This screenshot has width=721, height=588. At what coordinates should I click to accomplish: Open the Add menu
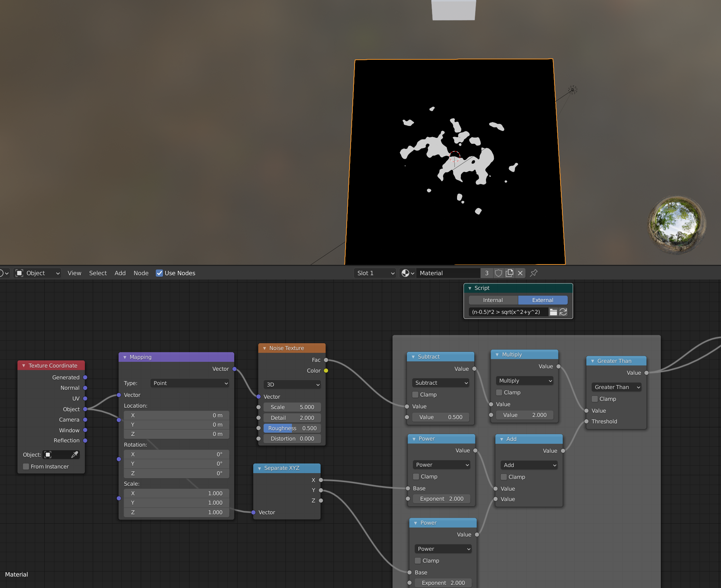coord(120,273)
